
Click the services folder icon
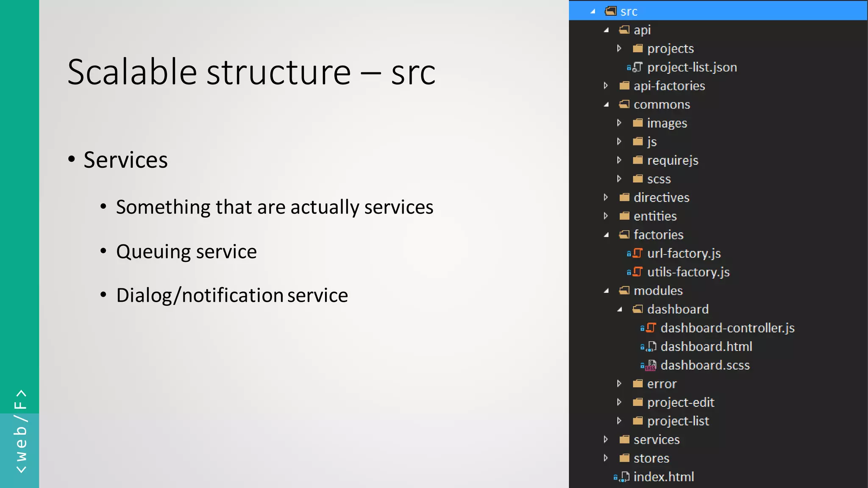click(x=624, y=439)
